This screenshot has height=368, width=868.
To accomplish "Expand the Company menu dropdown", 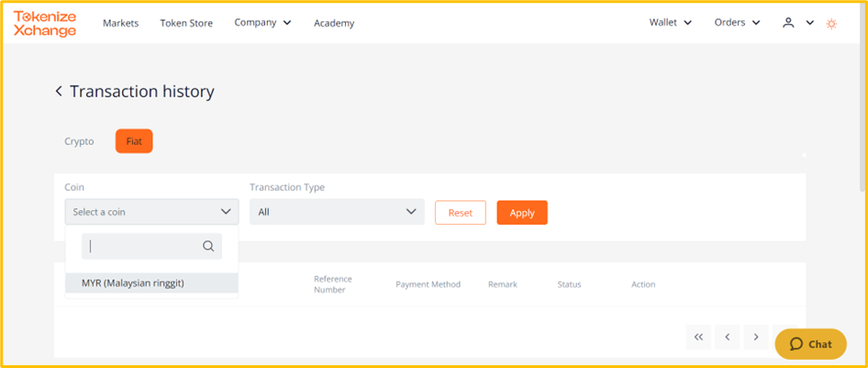I will 263,23.
